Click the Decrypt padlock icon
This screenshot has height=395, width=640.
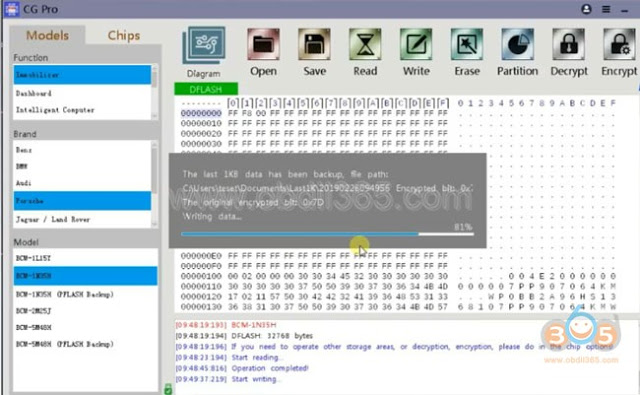[569, 44]
